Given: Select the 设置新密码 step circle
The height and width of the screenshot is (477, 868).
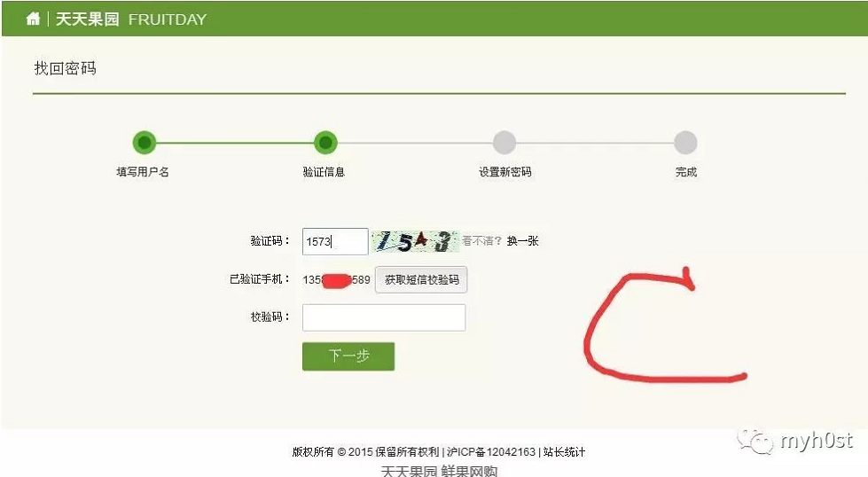Looking at the screenshot, I should (504, 143).
